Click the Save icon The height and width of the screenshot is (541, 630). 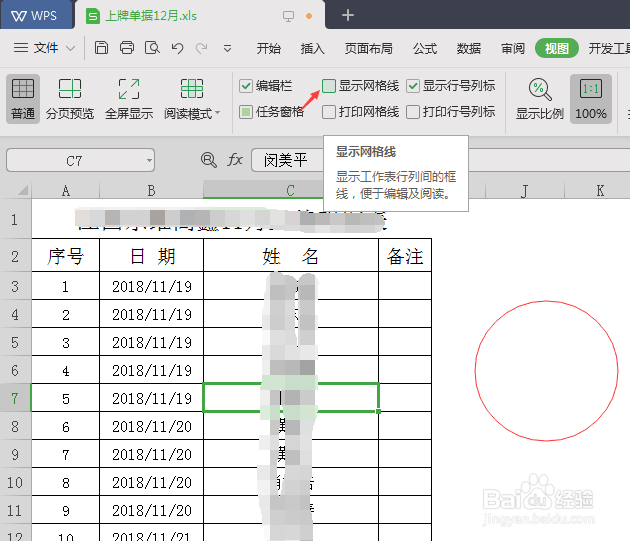tap(101, 48)
